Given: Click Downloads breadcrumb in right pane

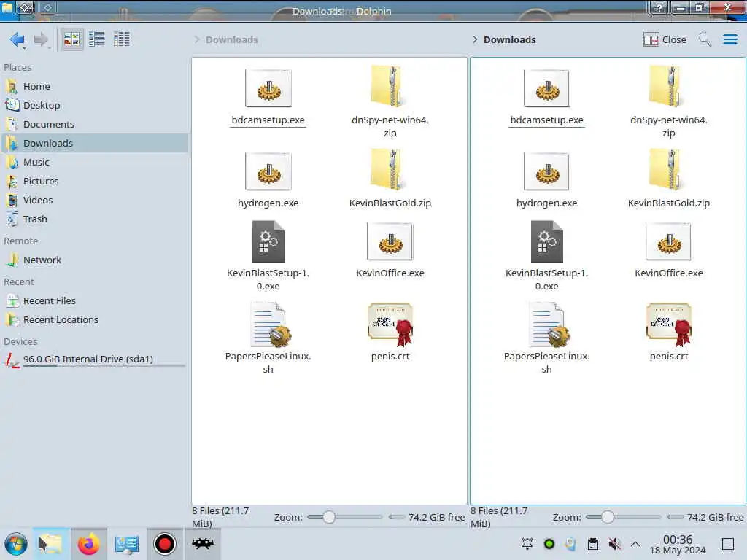Looking at the screenshot, I should 510,39.
